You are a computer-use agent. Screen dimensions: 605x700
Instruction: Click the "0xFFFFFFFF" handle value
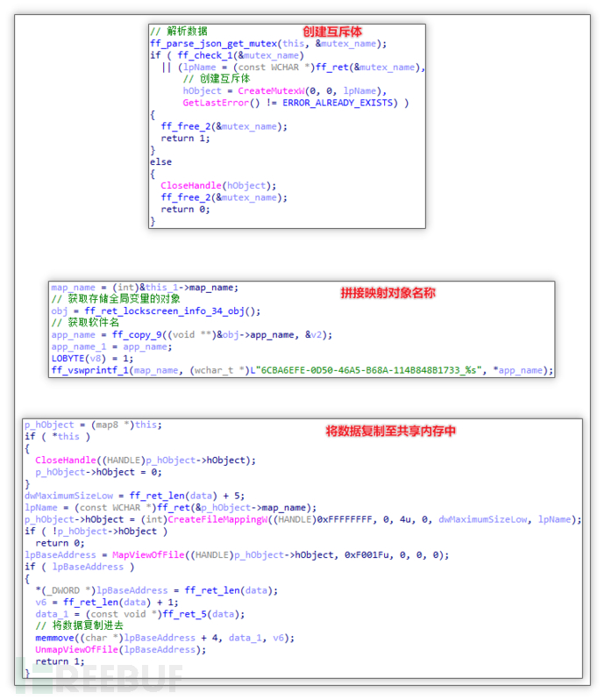(345, 519)
